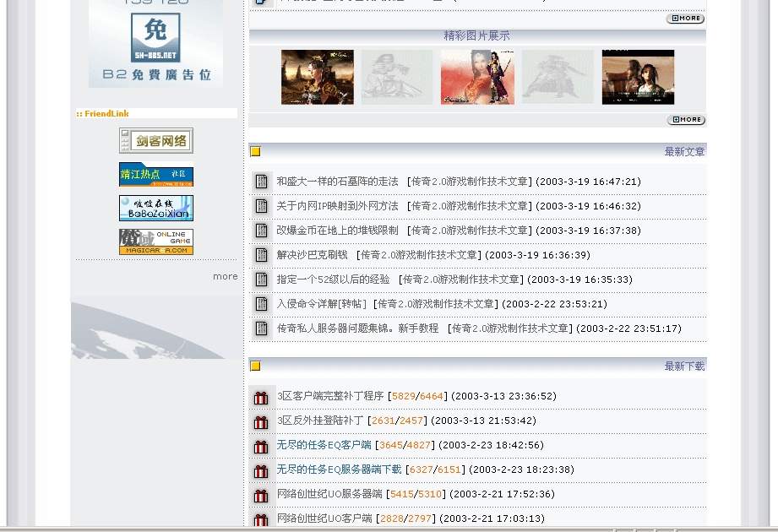Open the BoBoZaiXian friend link banner
Viewport: 778px width, 532px height.
pyautogui.click(x=156, y=208)
